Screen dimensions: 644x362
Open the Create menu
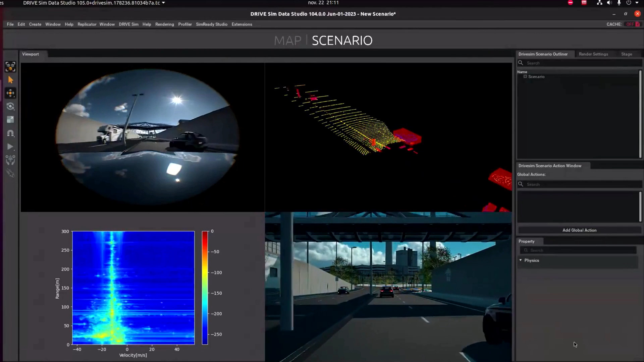pos(35,24)
